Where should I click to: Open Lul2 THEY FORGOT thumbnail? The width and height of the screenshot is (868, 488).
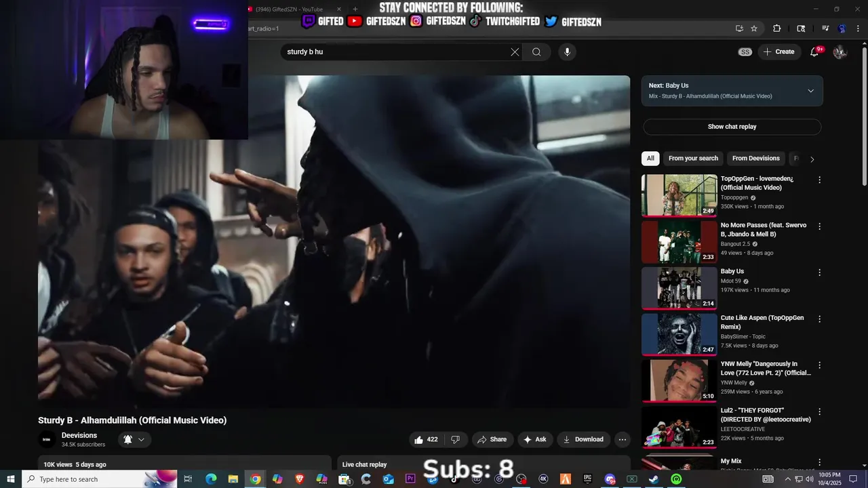(x=679, y=427)
